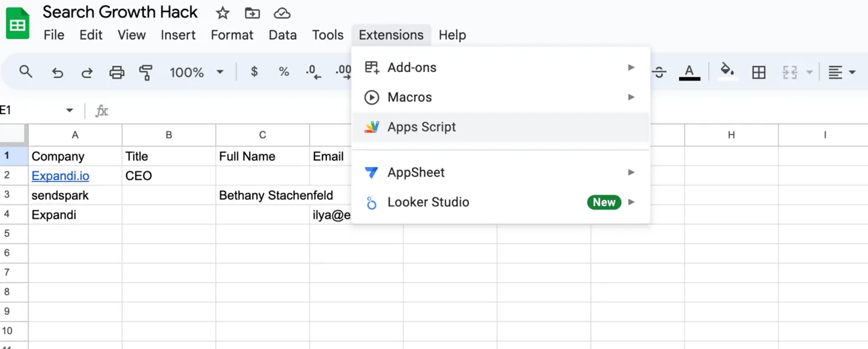The image size is (868, 349).
Task: Select the Full Name header cell
Action: coord(263,156)
